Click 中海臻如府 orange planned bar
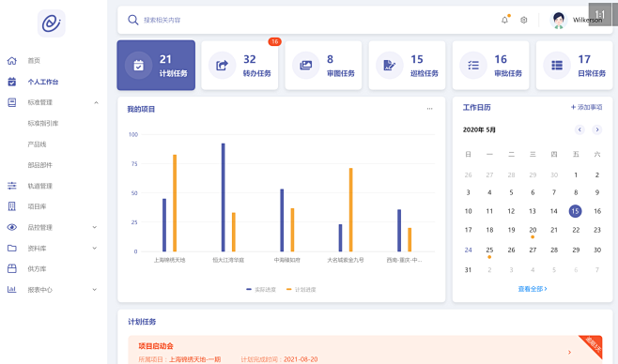This screenshot has width=618, height=364. [x=292, y=230]
